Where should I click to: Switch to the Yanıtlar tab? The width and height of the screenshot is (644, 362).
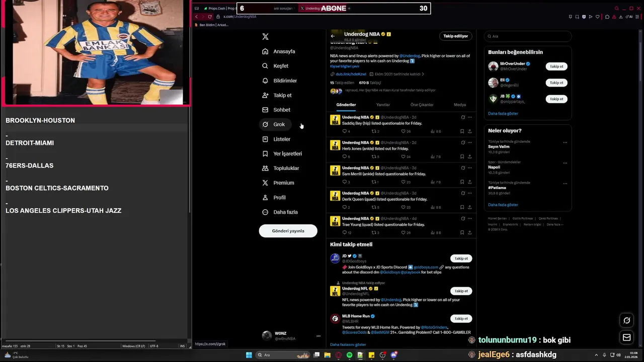tap(383, 105)
